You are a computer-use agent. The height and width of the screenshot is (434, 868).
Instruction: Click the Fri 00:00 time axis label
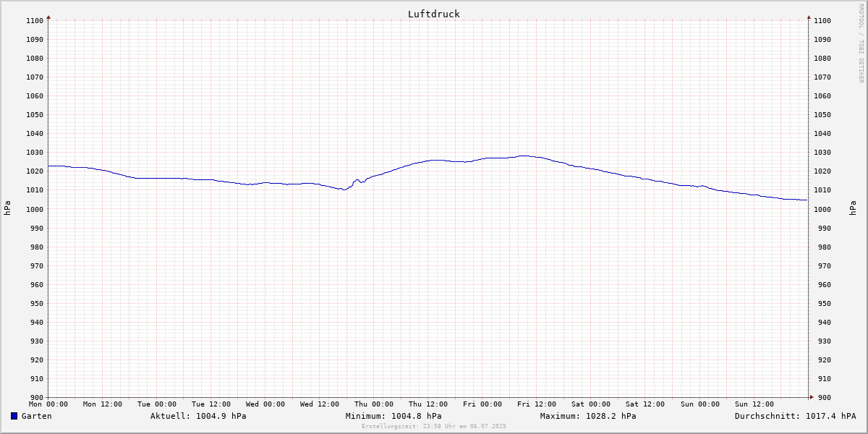(x=482, y=404)
